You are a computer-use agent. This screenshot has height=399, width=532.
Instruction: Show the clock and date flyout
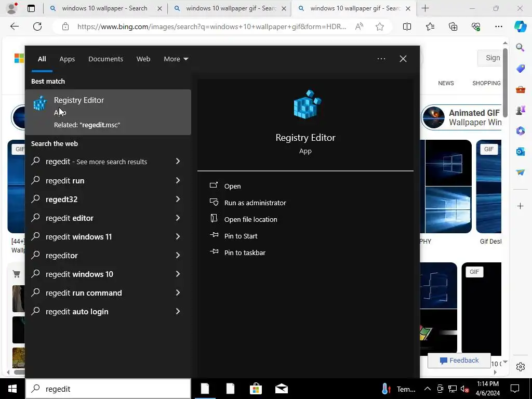488,389
